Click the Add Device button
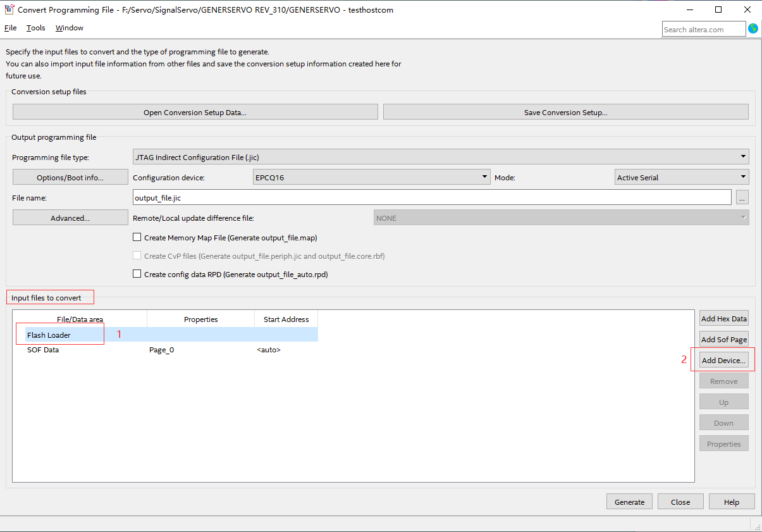 tap(724, 360)
